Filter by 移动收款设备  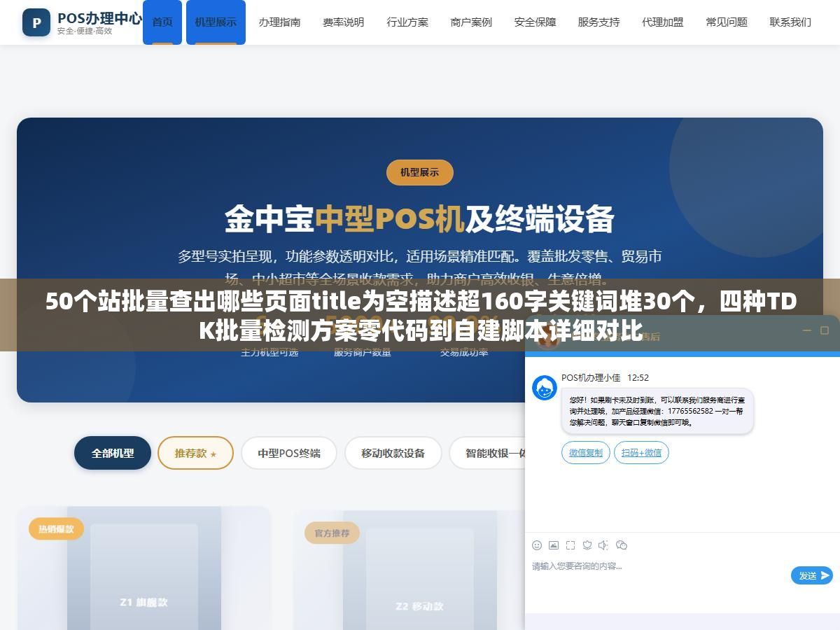393,453
